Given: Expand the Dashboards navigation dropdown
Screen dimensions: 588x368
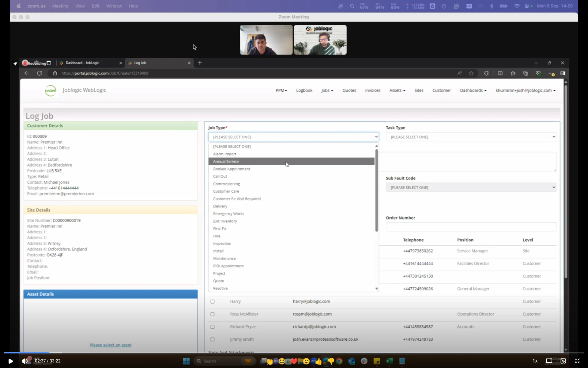Looking at the screenshot, I should point(473,90).
